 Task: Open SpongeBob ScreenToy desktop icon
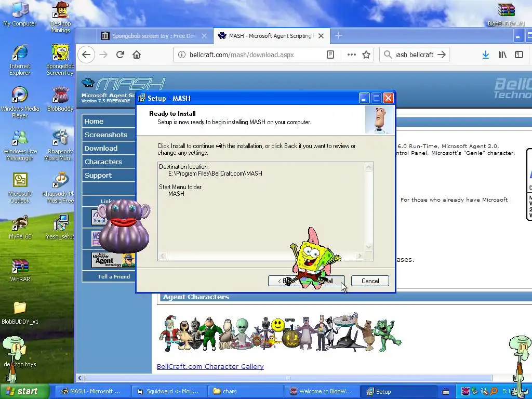(60, 60)
